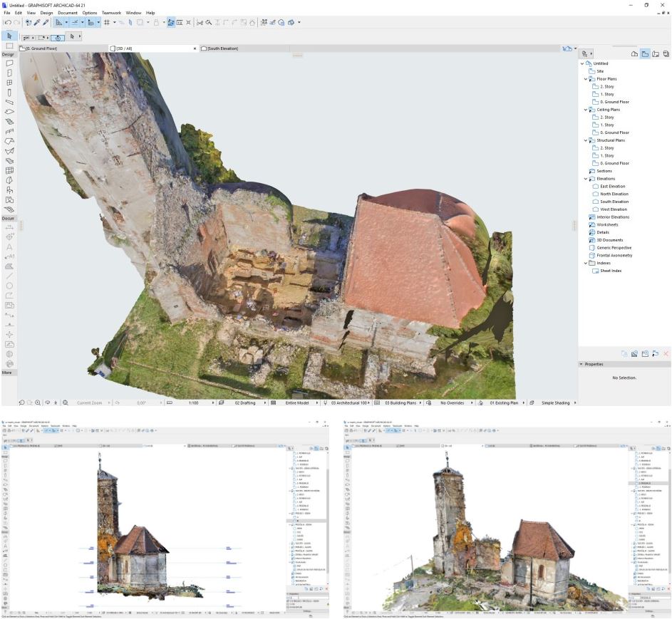The image size is (672, 619).
Task: Toggle the Grid snap button in toolbar
Action: coord(107,22)
